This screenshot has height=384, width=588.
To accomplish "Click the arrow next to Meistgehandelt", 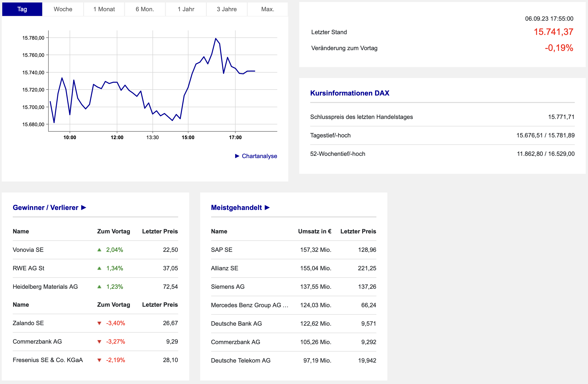I will coord(267,207).
